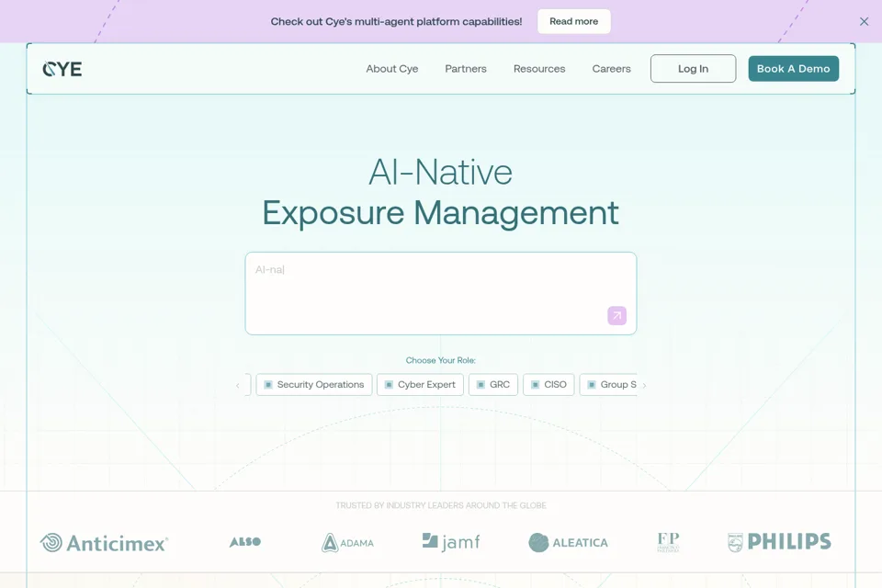Click the ALSO logo
882x588 pixels.
245,542
